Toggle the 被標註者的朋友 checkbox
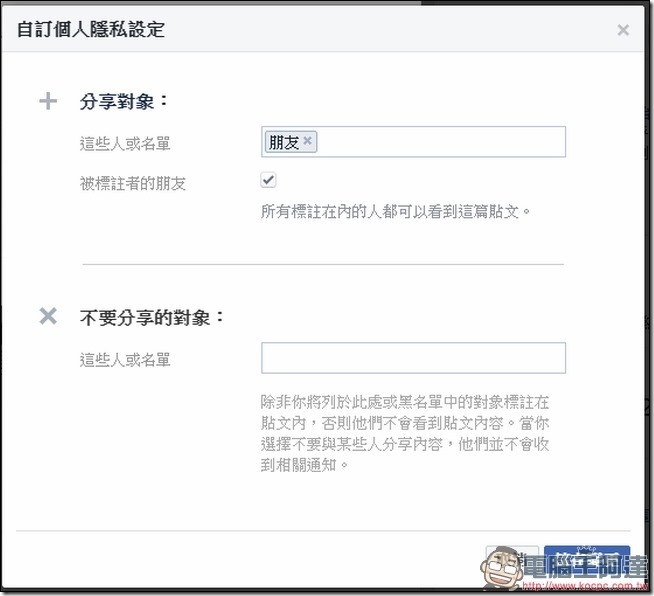 tap(268, 180)
